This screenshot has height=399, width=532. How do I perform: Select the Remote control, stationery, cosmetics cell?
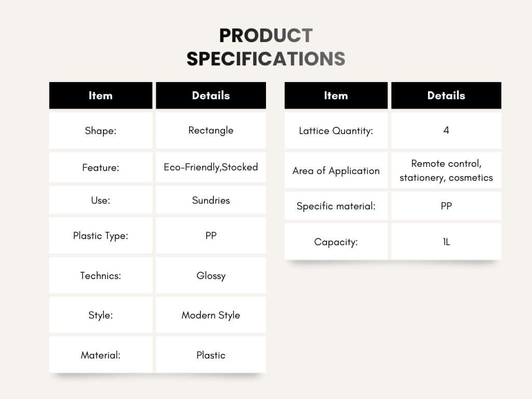[x=446, y=170]
